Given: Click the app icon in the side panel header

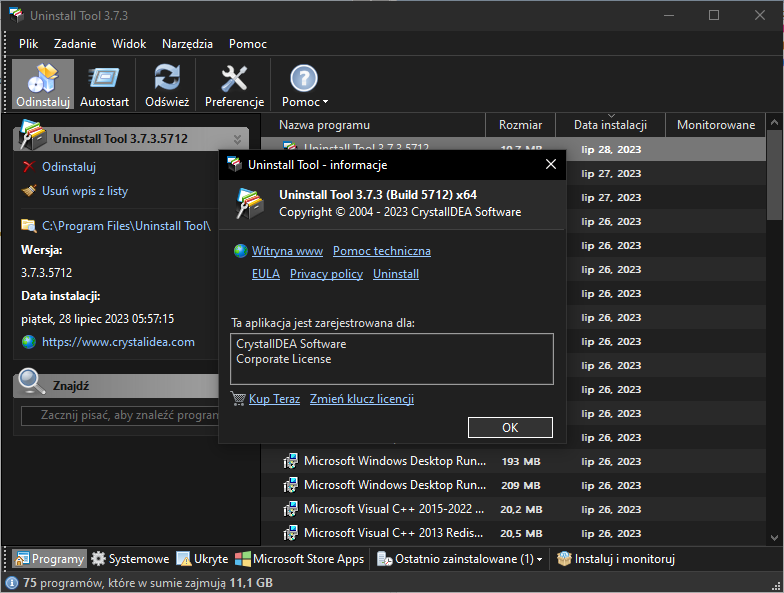Looking at the screenshot, I should click(32, 135).
